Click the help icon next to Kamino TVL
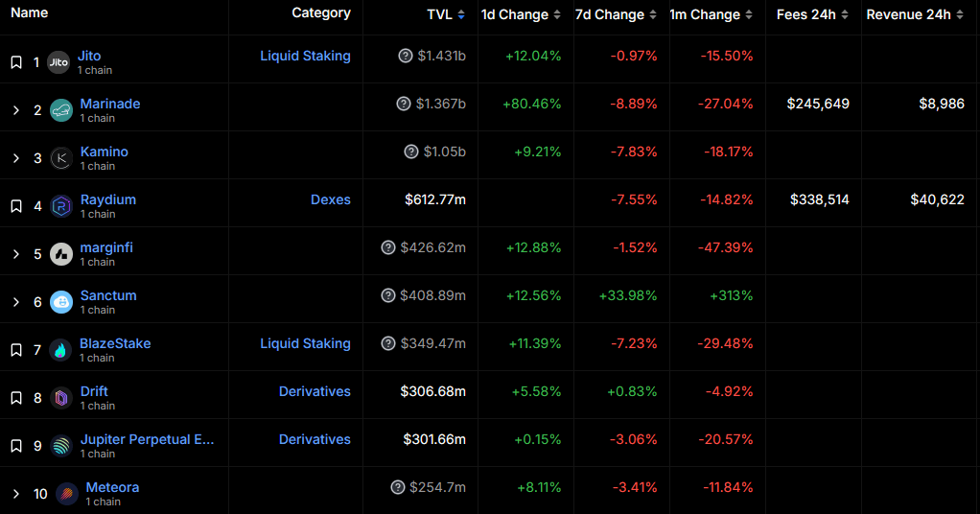The height and width of the screenshot is (514, 980). coord(411,152)
